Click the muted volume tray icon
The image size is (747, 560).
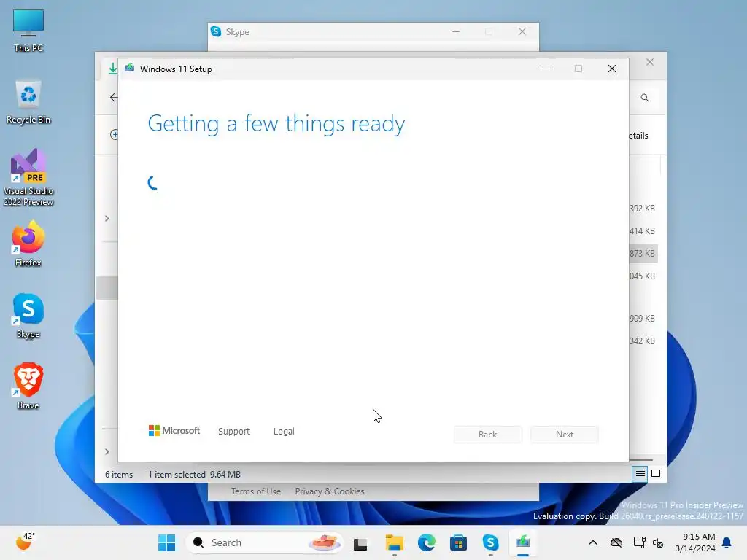tap(658, 542)
